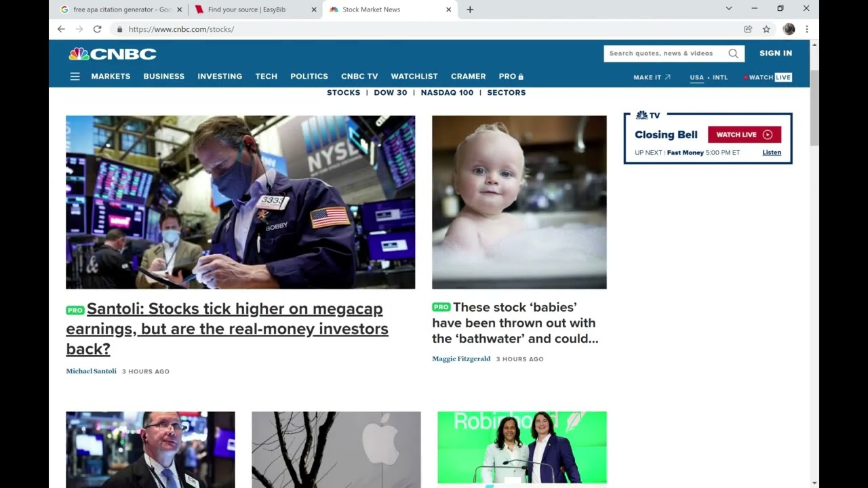The width and height of the screenshot is (868, 488).
Task: Switch to the free apa citation generator tab
Action: [121, 9]
